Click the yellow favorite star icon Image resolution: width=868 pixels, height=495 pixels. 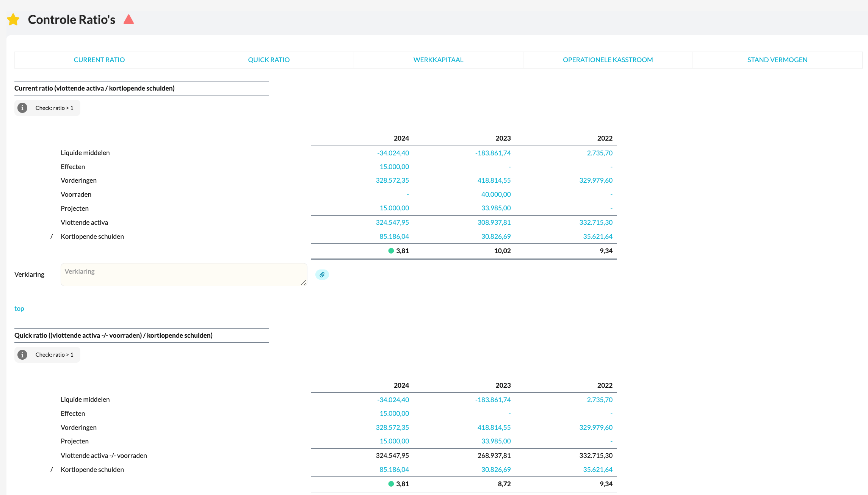click(x=13, y=19)
